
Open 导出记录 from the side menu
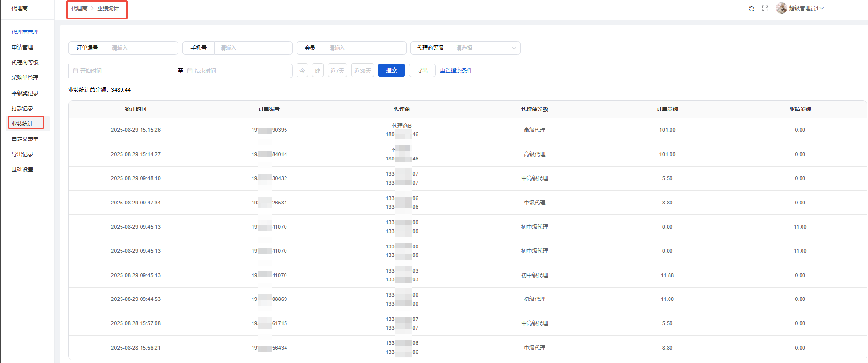[22, 154]
